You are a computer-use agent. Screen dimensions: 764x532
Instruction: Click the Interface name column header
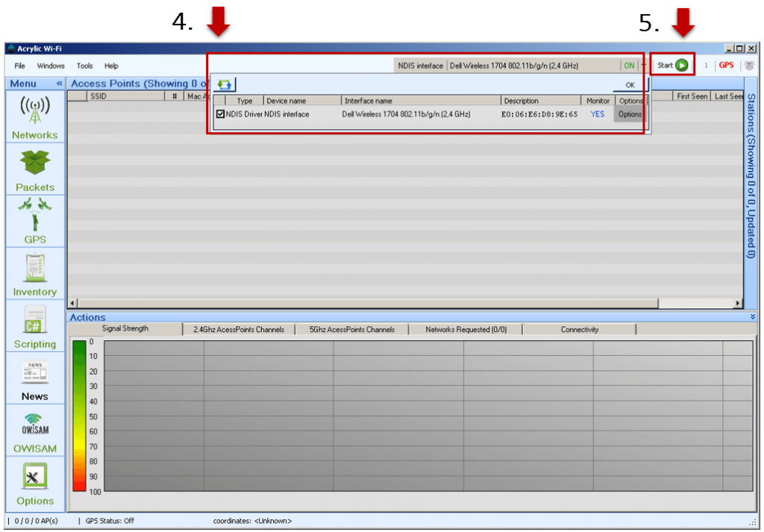[421, 101]
